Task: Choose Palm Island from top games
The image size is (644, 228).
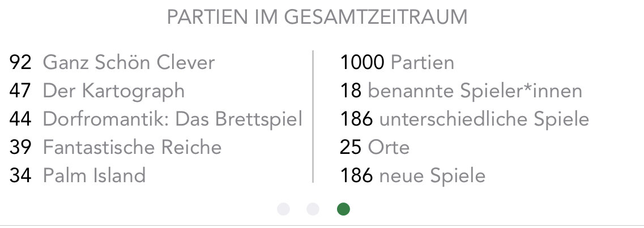Action: [x=94, y=175]
